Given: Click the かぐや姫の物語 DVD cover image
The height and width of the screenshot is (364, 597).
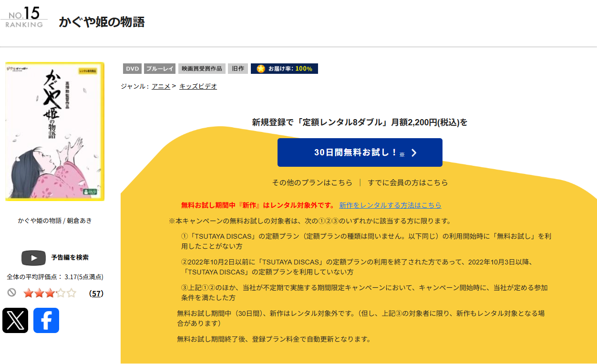Looking at the screenshot, I should pyautogui.click(x=54, y=131).
